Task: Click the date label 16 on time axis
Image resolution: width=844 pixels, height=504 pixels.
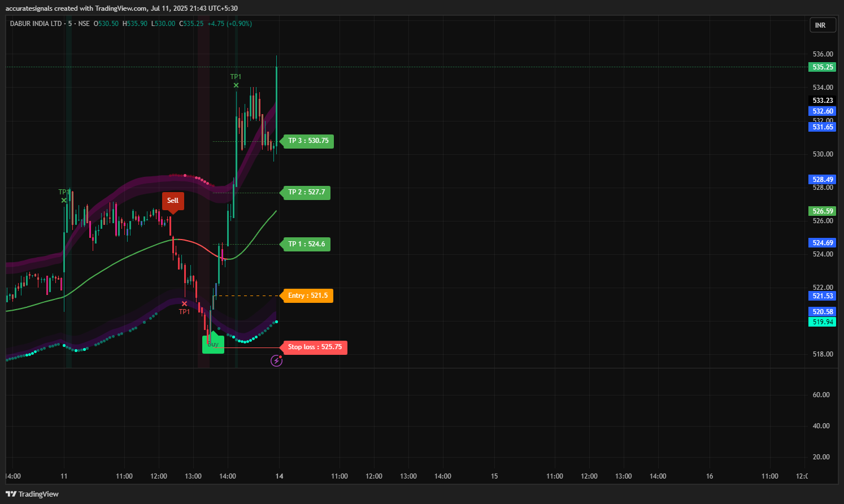Action: click(x=710, y=476)
